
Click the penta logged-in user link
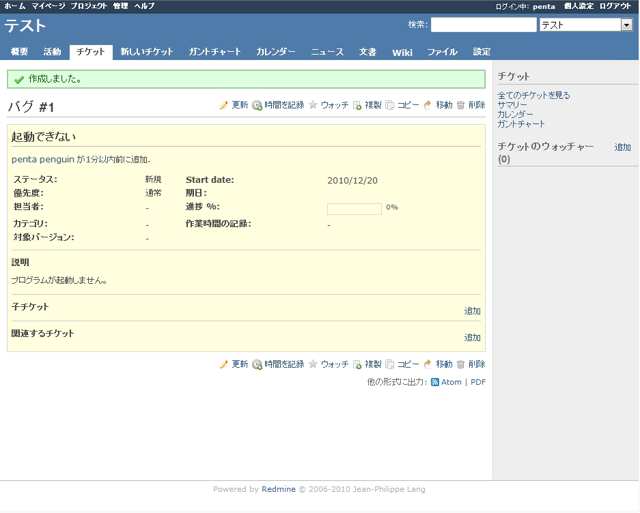tap(544, 7)
